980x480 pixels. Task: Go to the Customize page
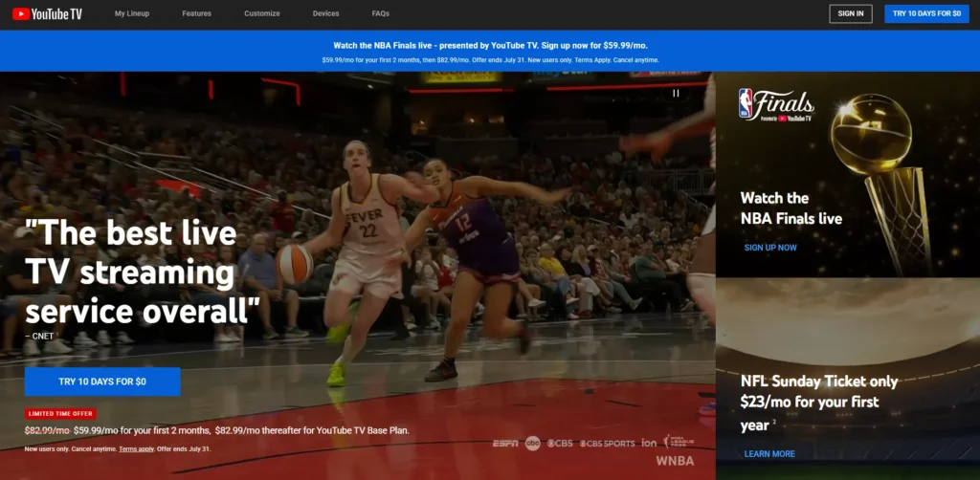(262, 13)
